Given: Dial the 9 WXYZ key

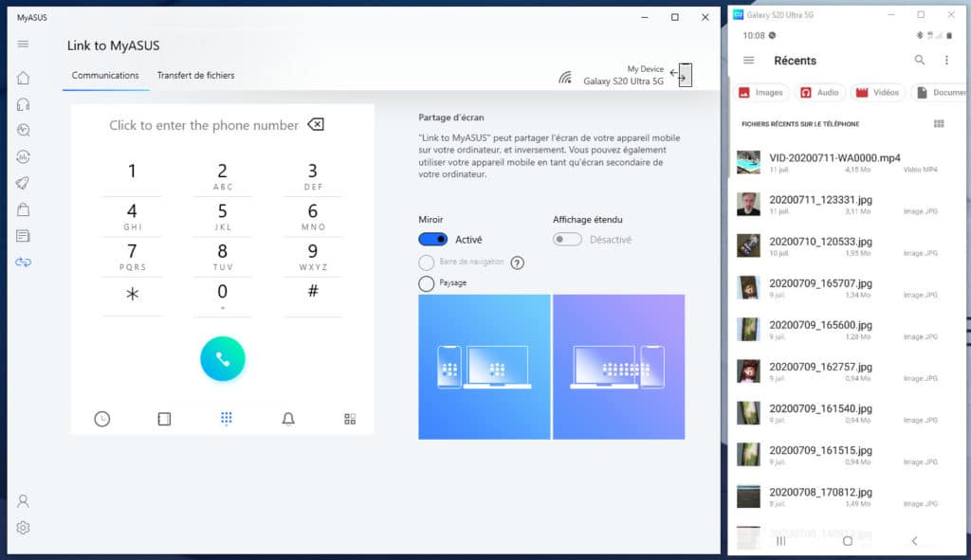Looking at the screenshot, I should [x=313, y=258].
